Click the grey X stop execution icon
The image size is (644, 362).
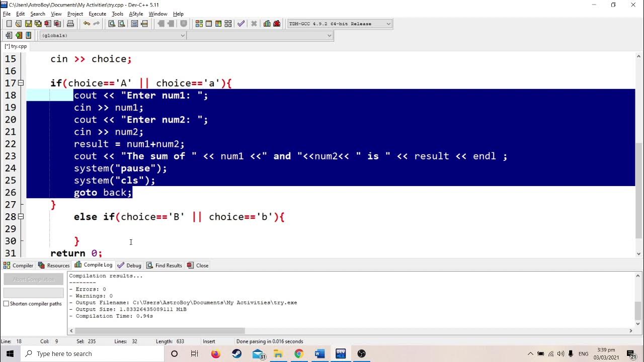[254, 24]
